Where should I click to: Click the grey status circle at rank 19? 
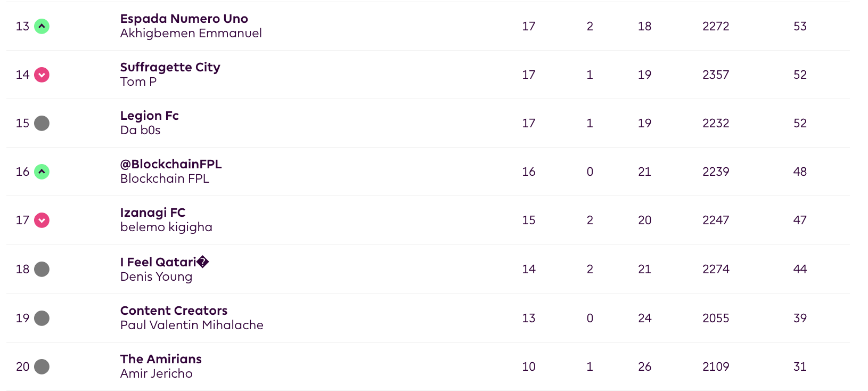pyautogui.click(x=42, y=318)
